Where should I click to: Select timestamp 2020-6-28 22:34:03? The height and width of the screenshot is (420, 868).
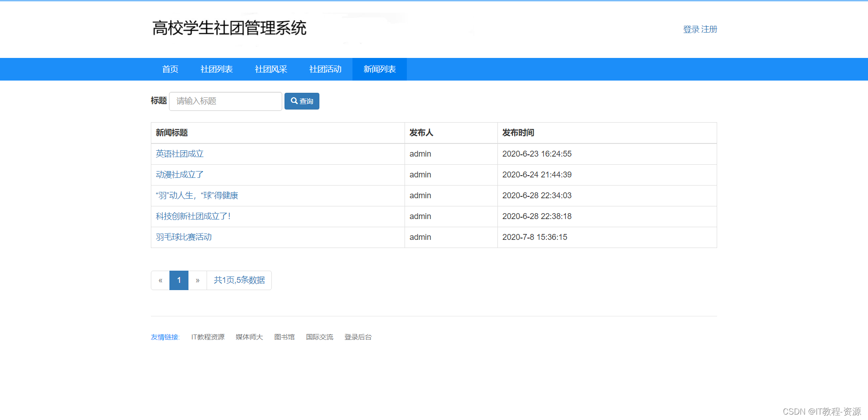pos(537,196)
